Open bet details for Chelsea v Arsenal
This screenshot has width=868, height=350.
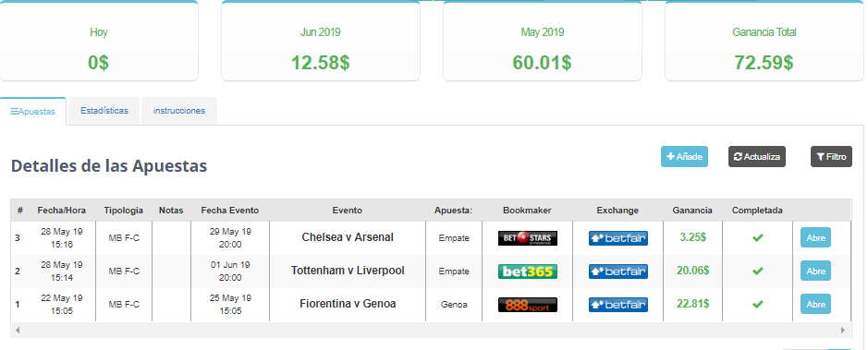point(815,237)
